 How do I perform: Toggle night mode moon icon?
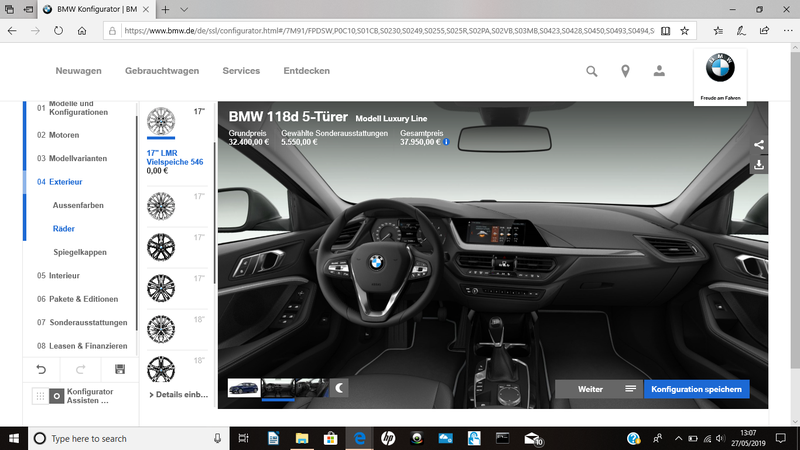(339, 388)
